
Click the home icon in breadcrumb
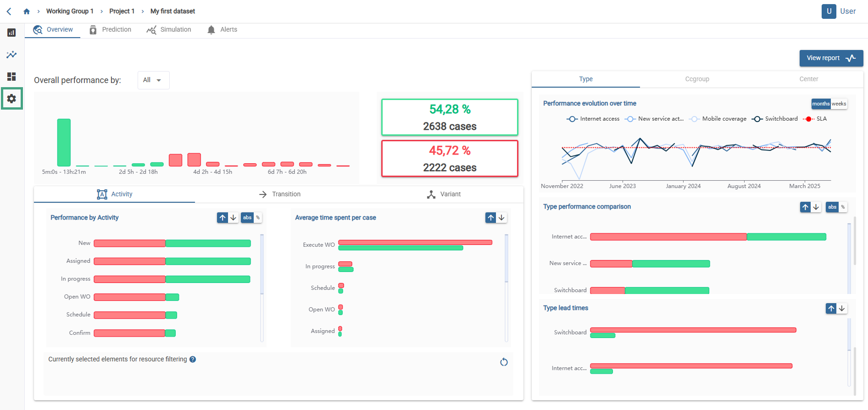tap(27, 11)
